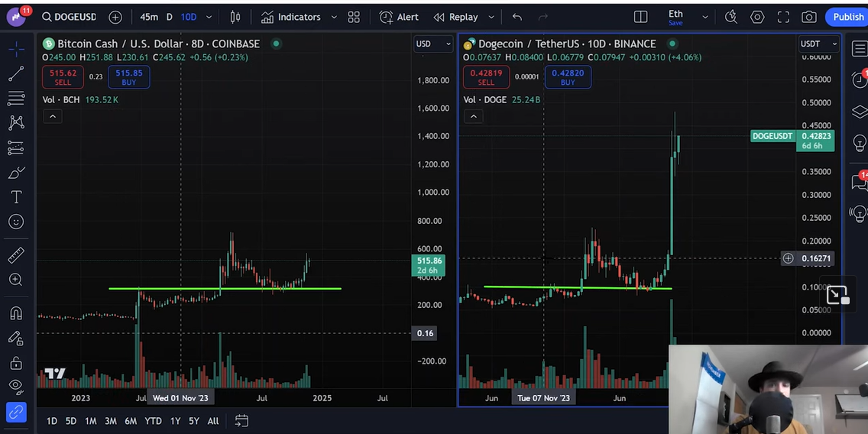Add symbol with the plus compare button
The width and height of the screenshot is (868, 434).
coord(115,17)
